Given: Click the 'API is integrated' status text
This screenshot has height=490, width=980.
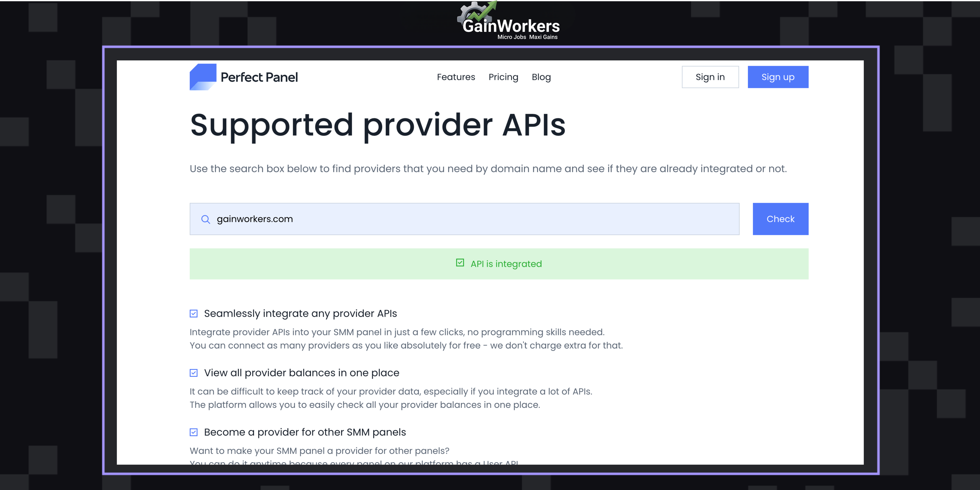Looking at the screenshot, I should pyautogui.click(x=506, y=264).
